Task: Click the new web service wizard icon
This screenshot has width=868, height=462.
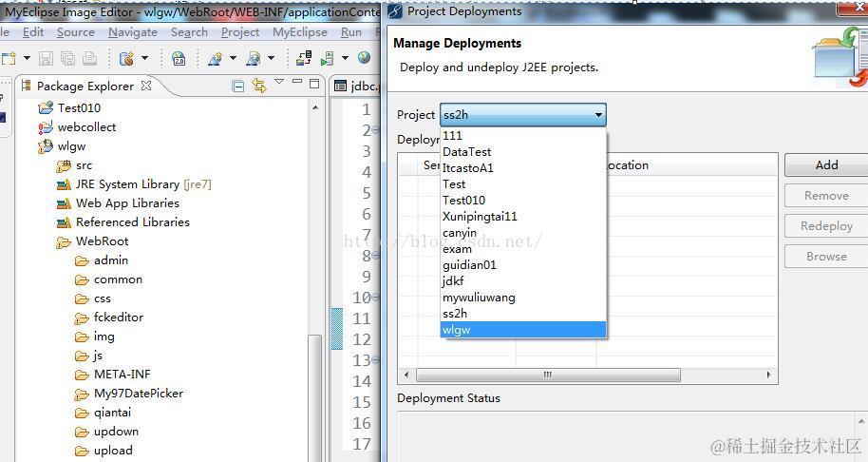Action: [x=215, y=58]
